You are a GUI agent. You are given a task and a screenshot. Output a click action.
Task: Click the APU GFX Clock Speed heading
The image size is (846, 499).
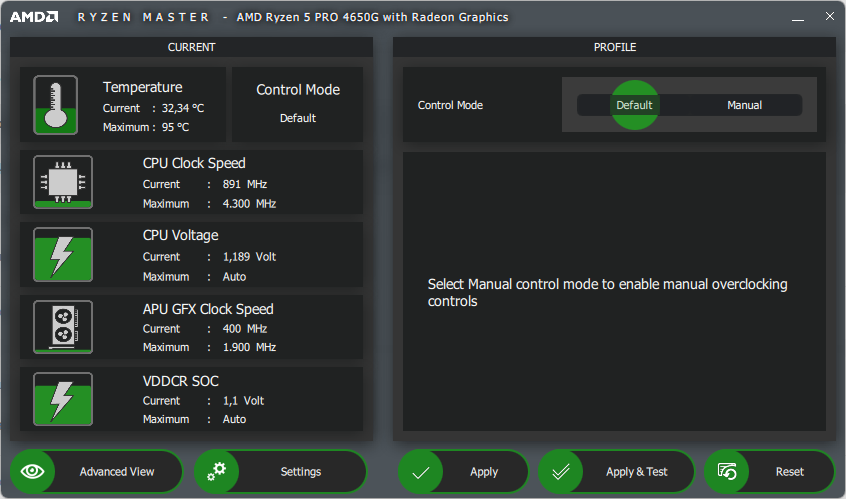(x=208, y=309)
